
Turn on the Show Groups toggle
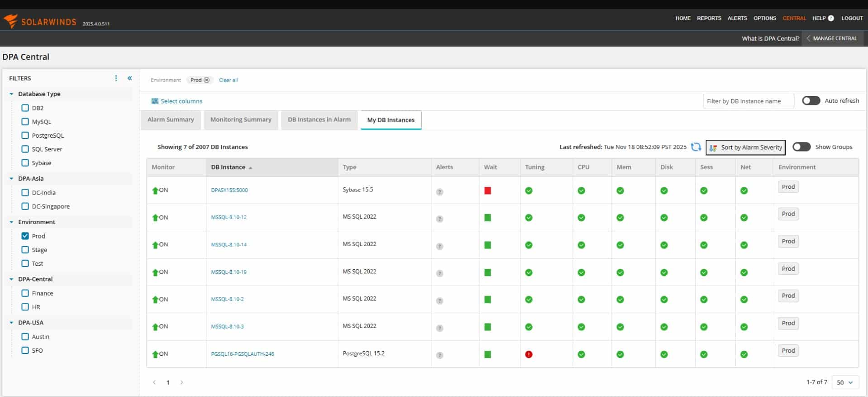[x=801, y=147]
